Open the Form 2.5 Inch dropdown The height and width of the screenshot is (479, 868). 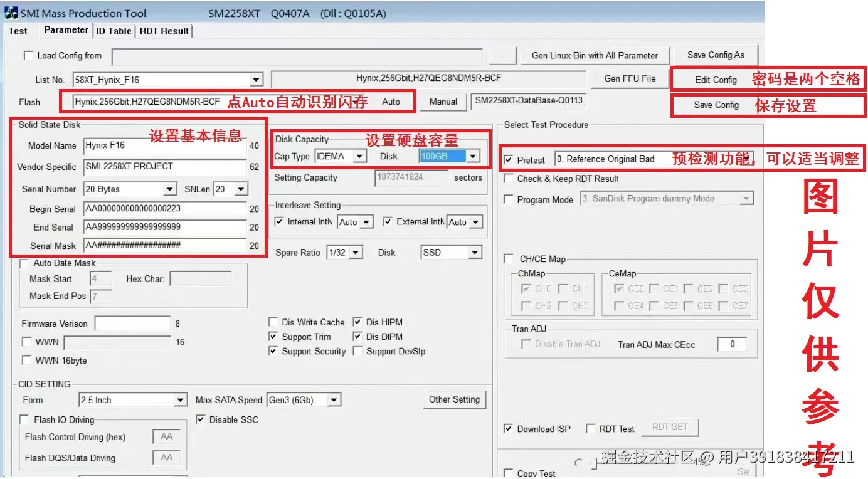pyautogui.click(x=181, y=400)
